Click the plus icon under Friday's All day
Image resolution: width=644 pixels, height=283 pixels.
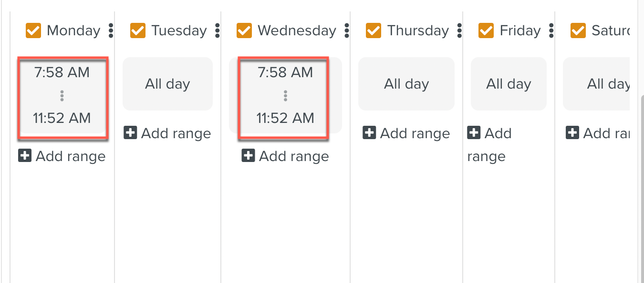tap(474, 132)
